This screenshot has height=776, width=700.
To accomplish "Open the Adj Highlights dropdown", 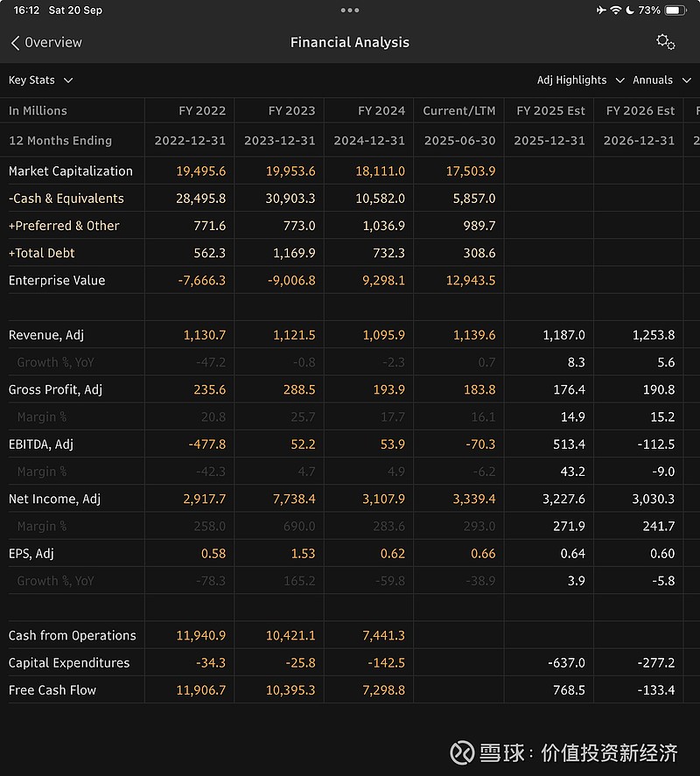I will [x=580, y=80].
